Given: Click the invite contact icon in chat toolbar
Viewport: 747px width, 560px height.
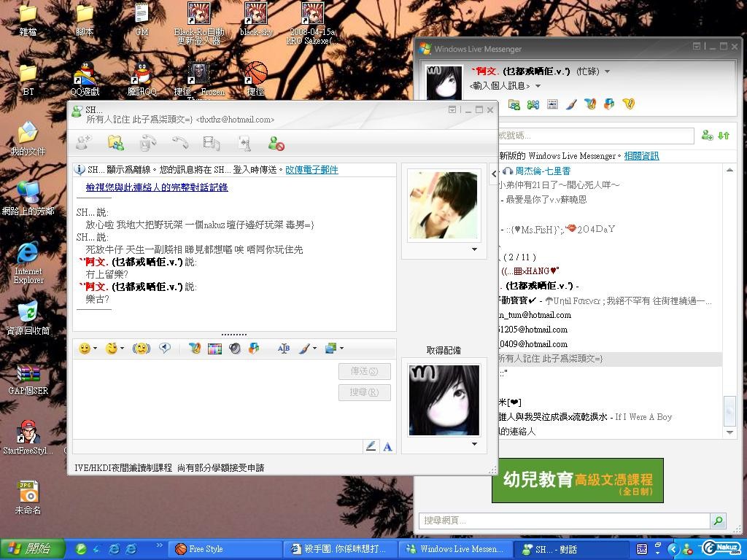Looking at the screenshot, I should click(x=84, y=142).
